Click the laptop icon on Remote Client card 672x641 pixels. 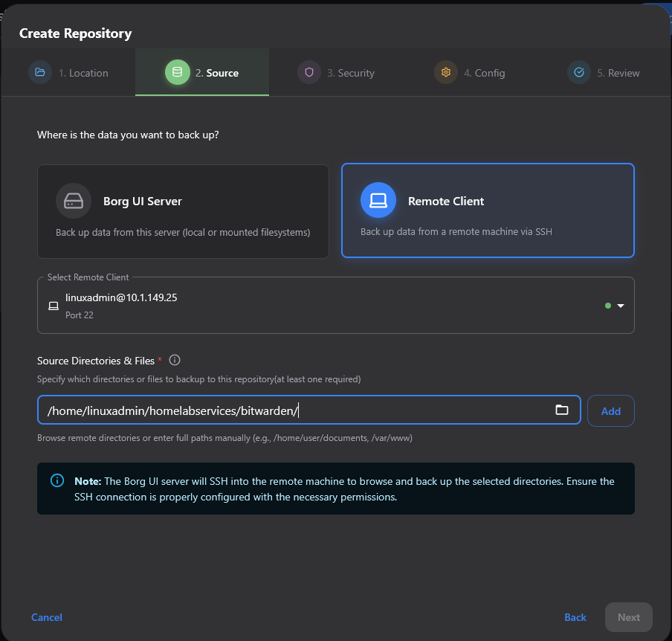coord(378,200)
